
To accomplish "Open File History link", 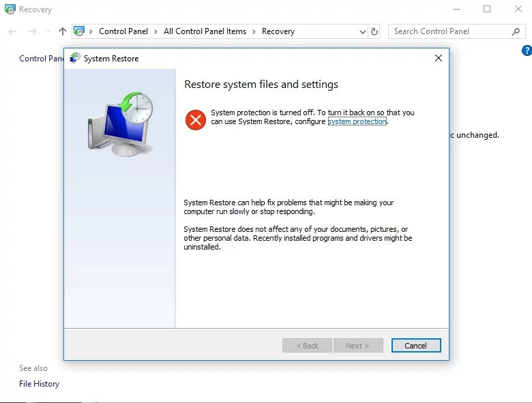I will [39, 384].
